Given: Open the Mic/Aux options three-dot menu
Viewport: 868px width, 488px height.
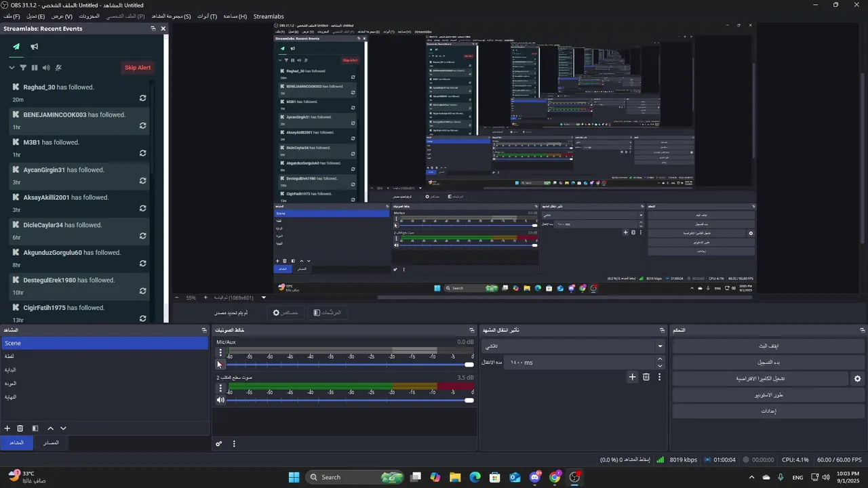Looking at the screenshot, I should pos(220,352).
